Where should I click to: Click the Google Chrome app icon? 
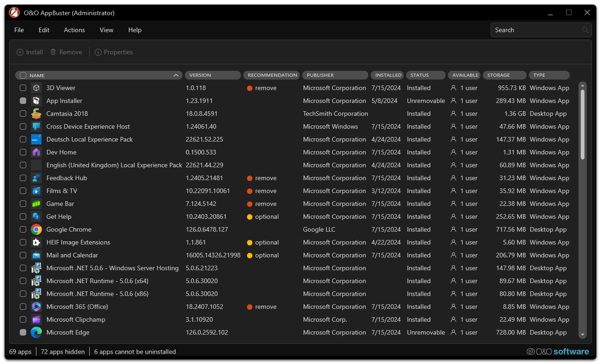click(x=36, y=229)
